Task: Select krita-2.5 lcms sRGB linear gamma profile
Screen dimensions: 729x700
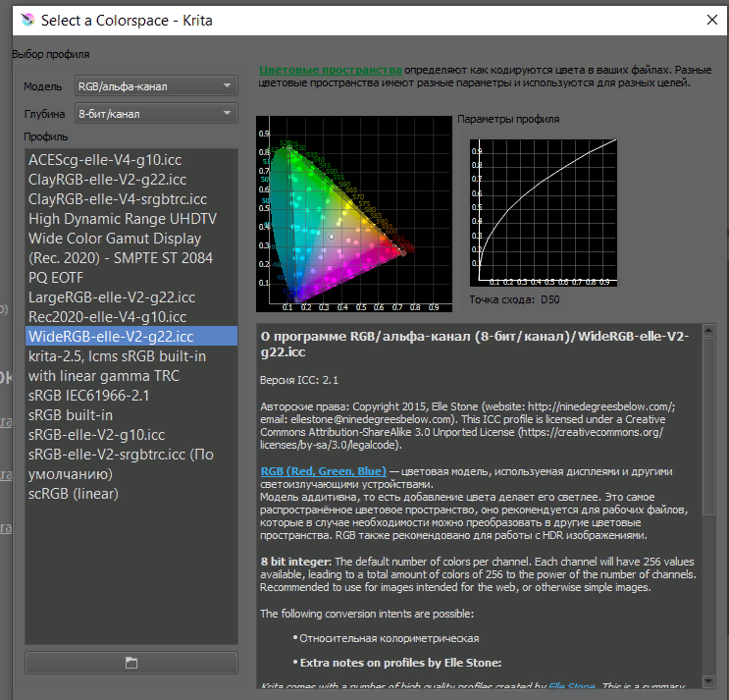Action: [x=131, y=366]
